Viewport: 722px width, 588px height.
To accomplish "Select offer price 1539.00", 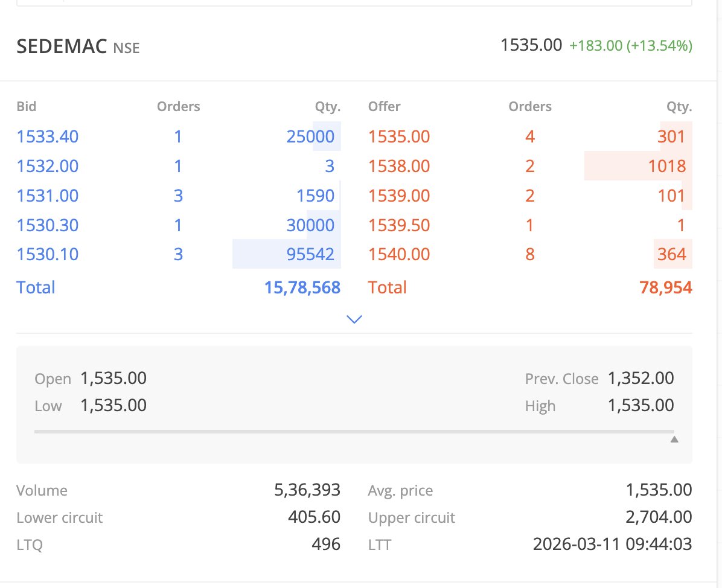I will (x=399, y=196).
